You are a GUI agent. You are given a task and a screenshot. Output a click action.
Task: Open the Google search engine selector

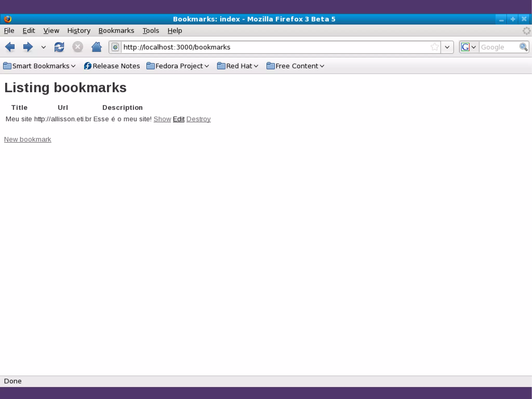[x=469, y=47]
